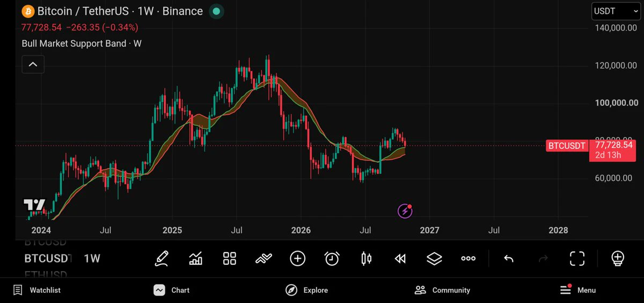Tap the 2025 label on time axis
644x303 pixels.
(x=172, y=230)
